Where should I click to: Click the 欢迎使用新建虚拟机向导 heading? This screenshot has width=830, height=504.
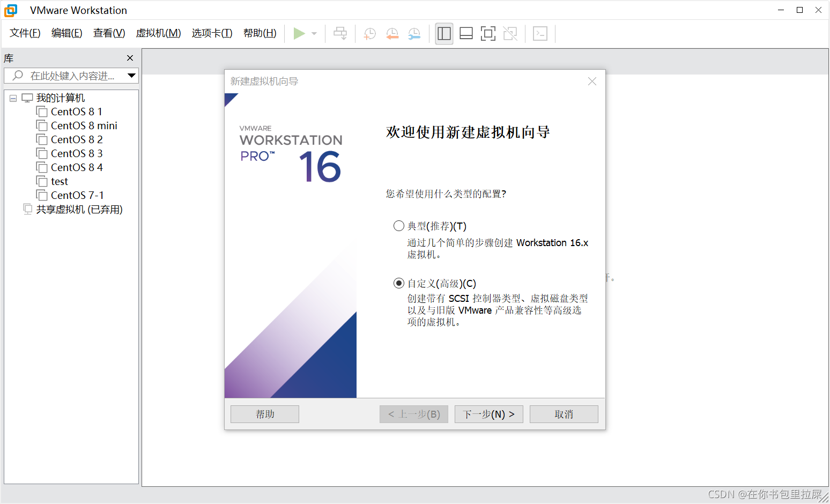click(x=468, y=132)
